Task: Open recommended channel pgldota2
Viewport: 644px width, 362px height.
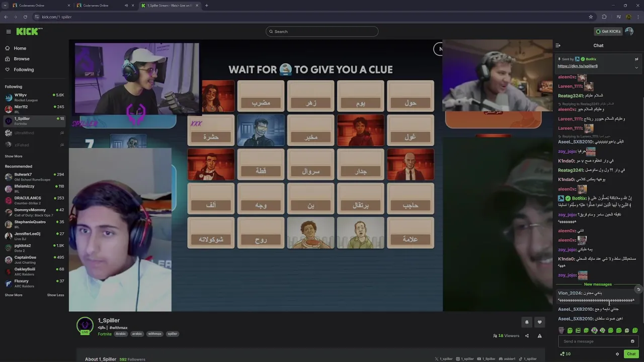Action: 34,248
